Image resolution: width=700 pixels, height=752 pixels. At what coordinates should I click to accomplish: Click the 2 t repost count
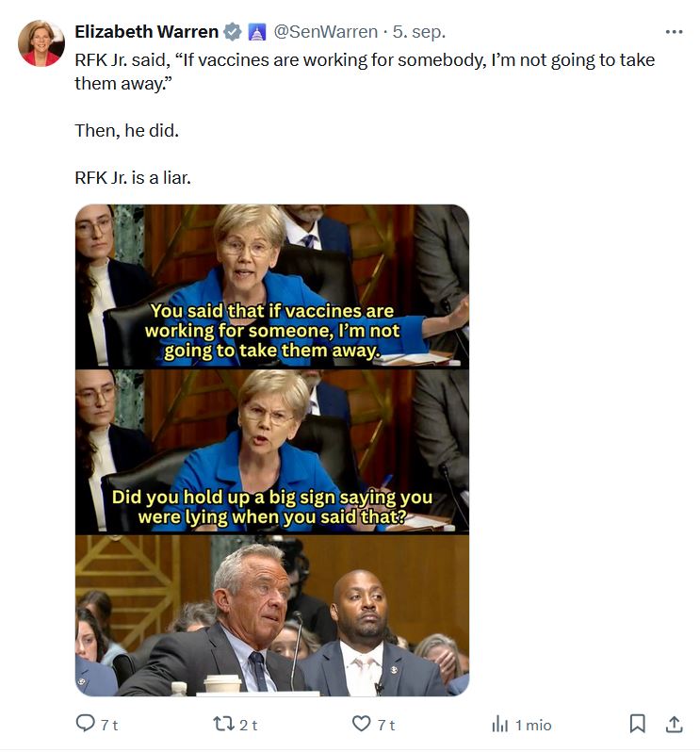(248, 725)
